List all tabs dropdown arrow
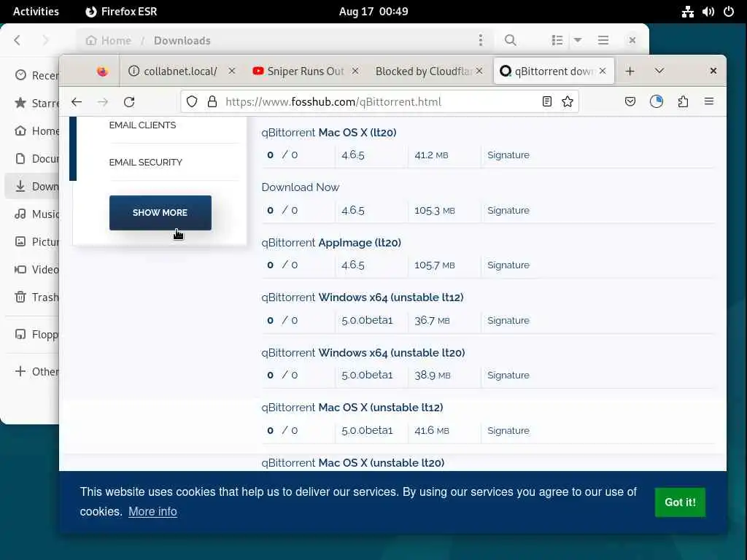 [x=659, y=71]
